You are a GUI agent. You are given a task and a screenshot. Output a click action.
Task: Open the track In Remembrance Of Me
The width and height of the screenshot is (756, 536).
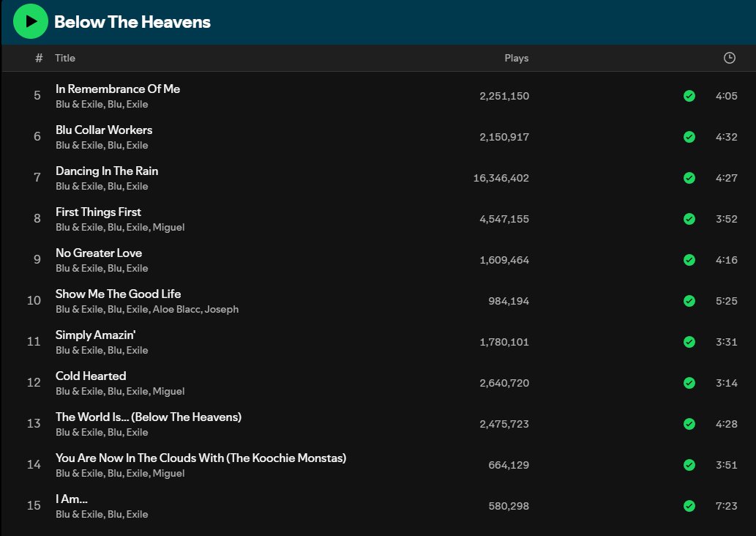(x=118, y=89)
